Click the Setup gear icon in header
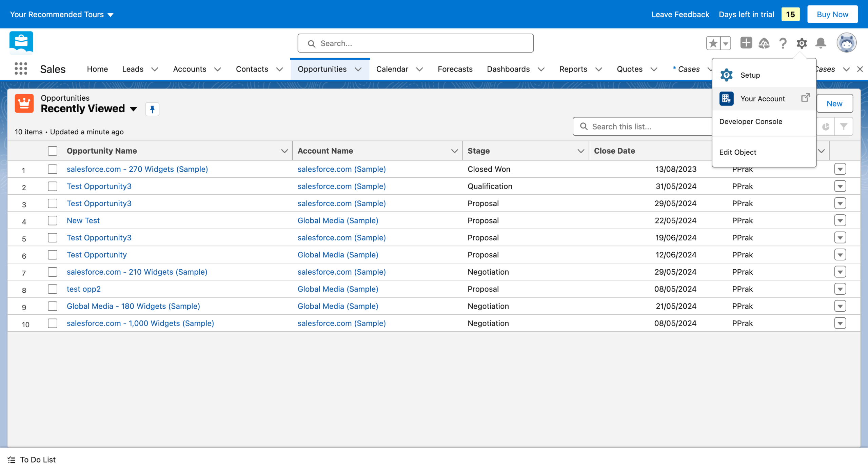The width and height of the screenshot is (868, 471). point(802,43)
